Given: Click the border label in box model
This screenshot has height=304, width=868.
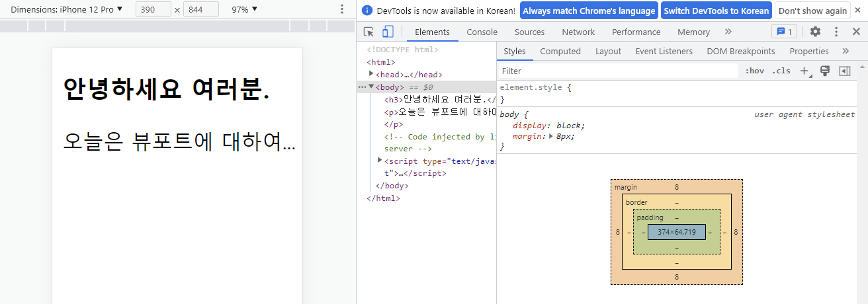Looking at the screenshot, I should [636, 202].
